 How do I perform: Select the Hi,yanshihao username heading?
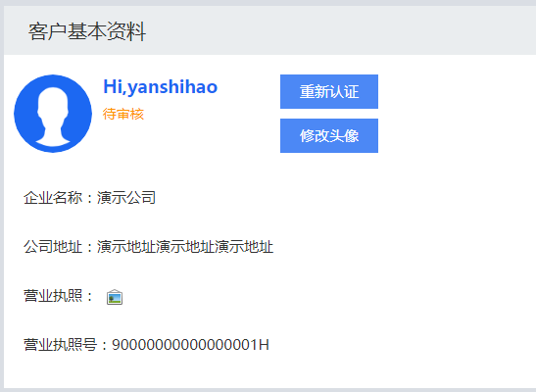coord(161,87)
